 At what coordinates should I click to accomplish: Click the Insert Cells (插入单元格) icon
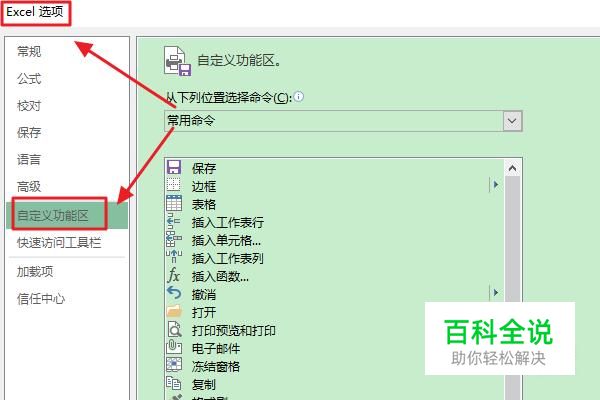174,239
